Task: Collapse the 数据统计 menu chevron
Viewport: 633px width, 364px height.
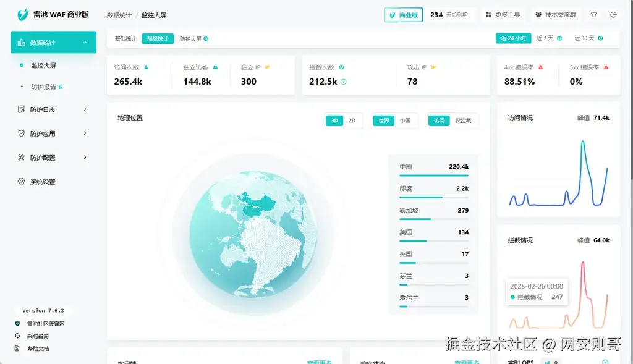Action: point(85,43)
